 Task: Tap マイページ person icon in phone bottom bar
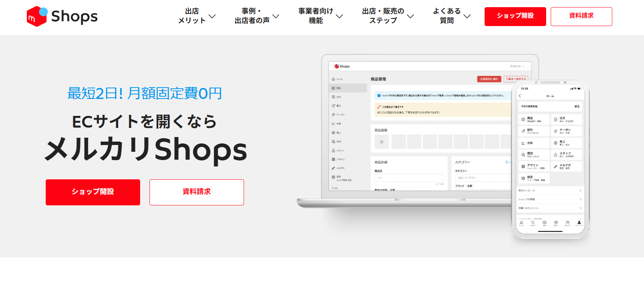(579, 223)
